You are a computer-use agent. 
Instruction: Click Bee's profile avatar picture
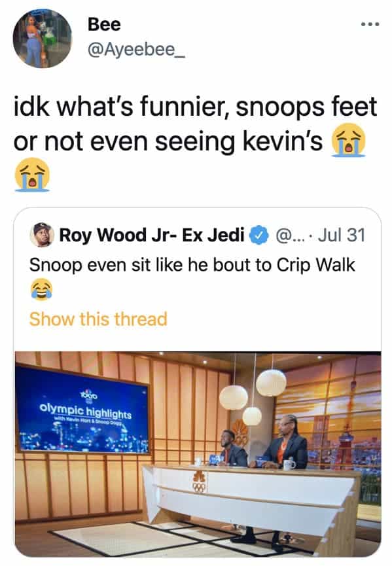(x=43, y=39)
